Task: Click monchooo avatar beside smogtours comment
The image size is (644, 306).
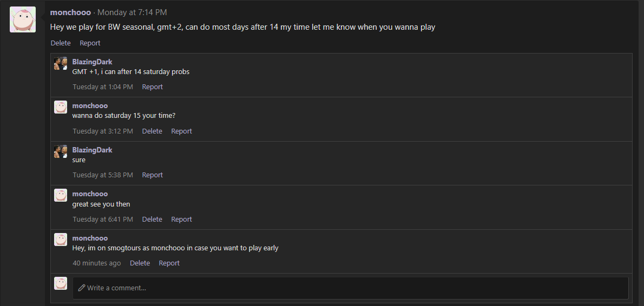Action: [61, 240]
